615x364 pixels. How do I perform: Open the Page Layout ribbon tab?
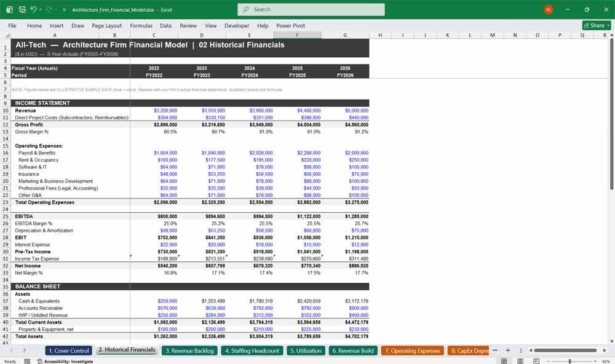click(106, 25)
